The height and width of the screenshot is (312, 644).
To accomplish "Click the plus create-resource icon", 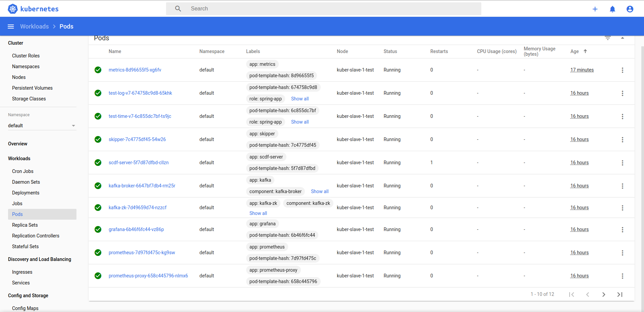I will point(595,9).
